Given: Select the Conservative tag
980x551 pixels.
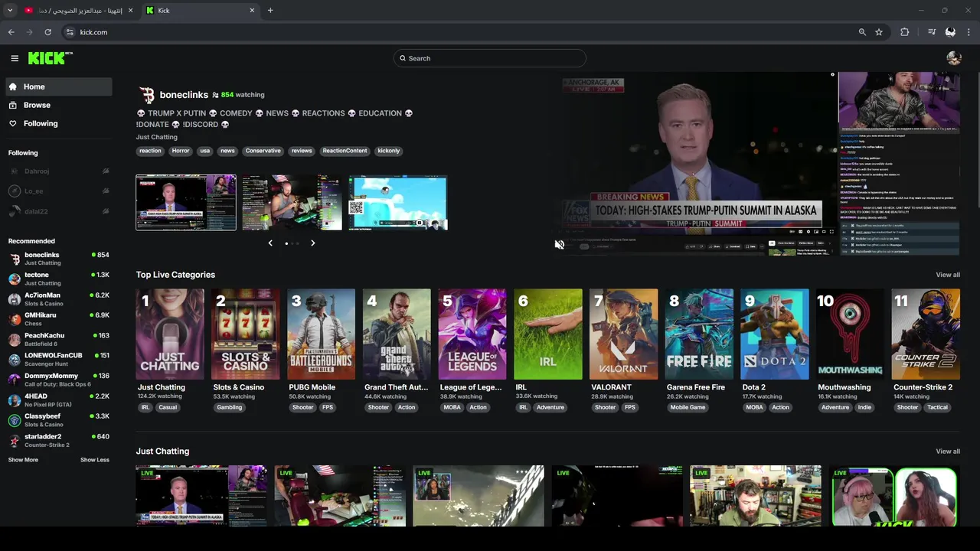Looking at the screenshot, I should click(263, 151).
